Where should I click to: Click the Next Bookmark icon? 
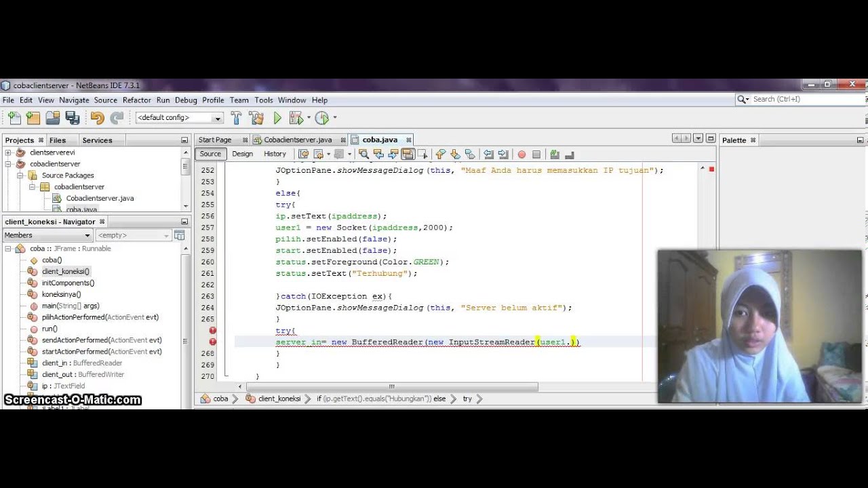[455, 155]
